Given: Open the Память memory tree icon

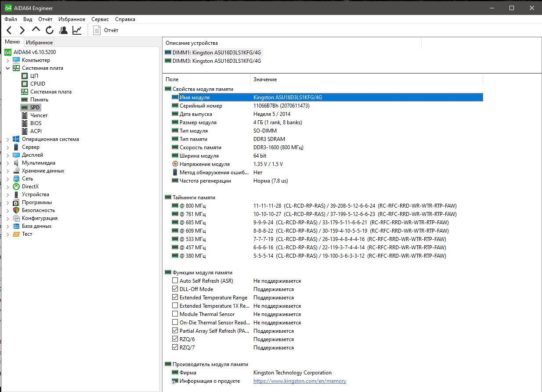Looking at the screenshot, I should tap(25, 100).
